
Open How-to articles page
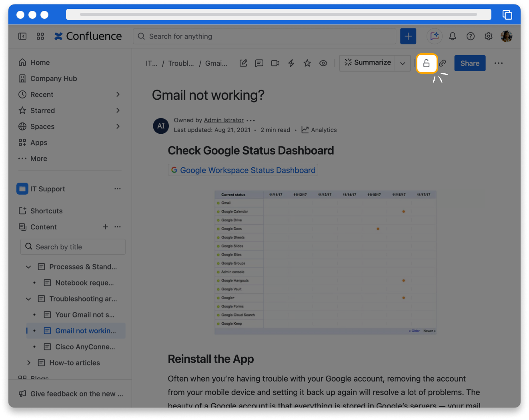coord(74,363)
